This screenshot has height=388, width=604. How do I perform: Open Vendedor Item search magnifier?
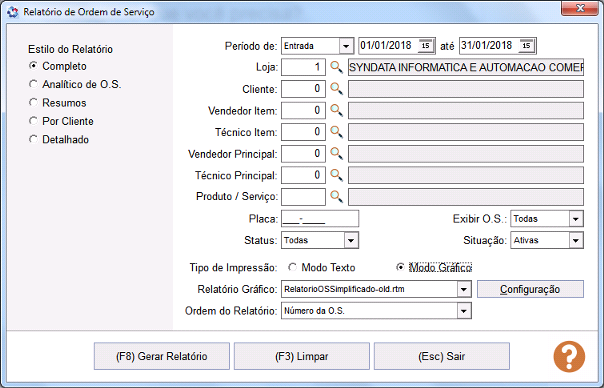(x=337, y=111)
